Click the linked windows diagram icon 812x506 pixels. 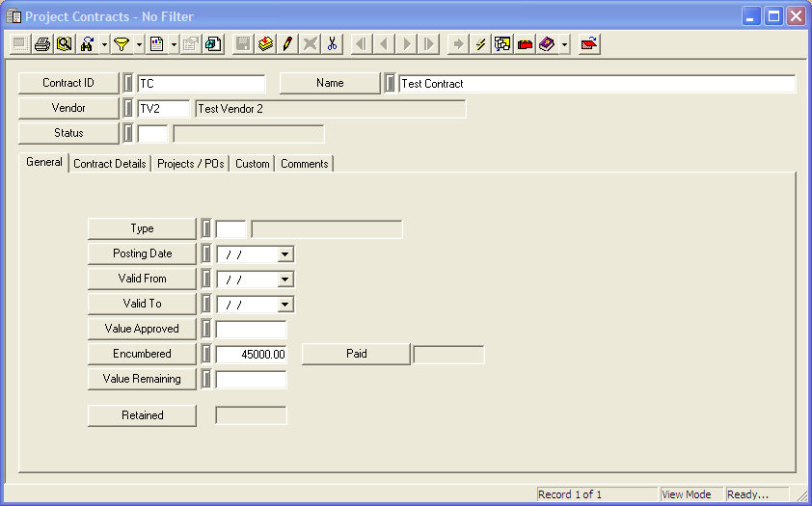point(502,44)
